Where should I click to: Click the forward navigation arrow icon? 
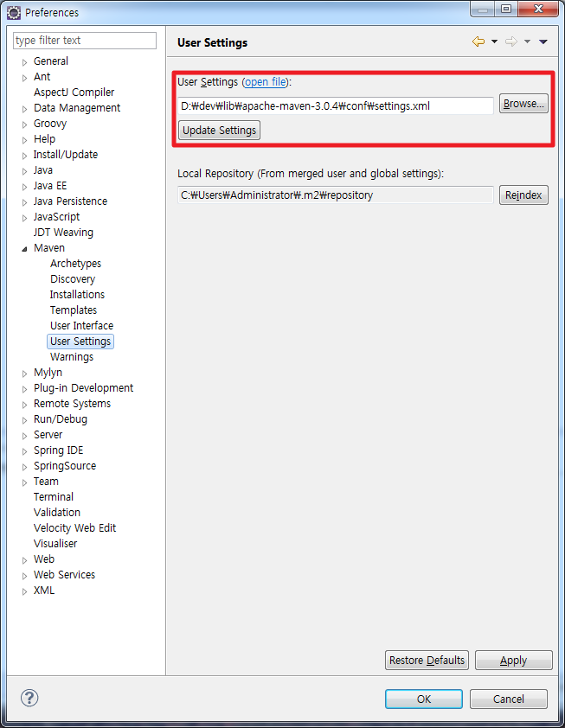click(511, 42)
